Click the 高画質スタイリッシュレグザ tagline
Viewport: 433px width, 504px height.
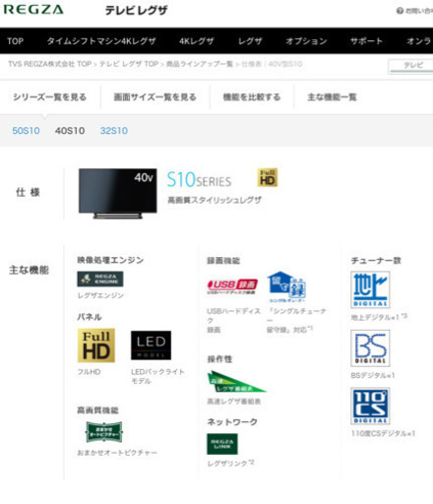coord(215,200)
